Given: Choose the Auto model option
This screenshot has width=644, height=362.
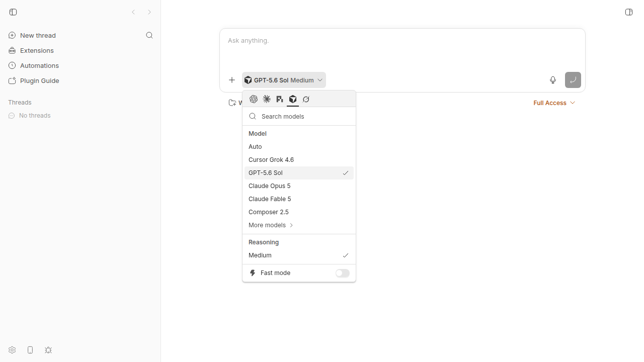Looking at the screenshot, I should 299,147.
